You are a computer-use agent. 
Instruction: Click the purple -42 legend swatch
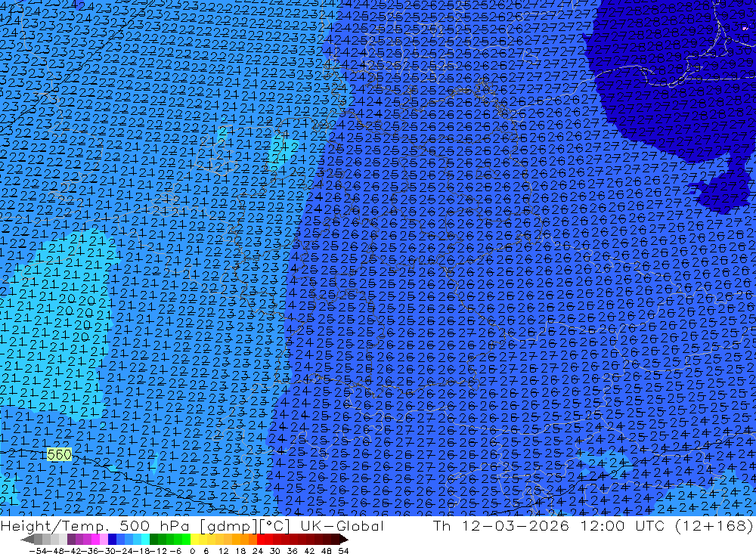(71, 540)
